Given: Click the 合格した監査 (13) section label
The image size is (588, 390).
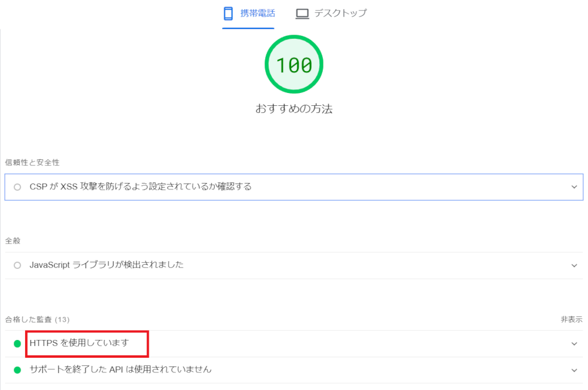Looking at the screenshot, I should click(x=37, y=320).
